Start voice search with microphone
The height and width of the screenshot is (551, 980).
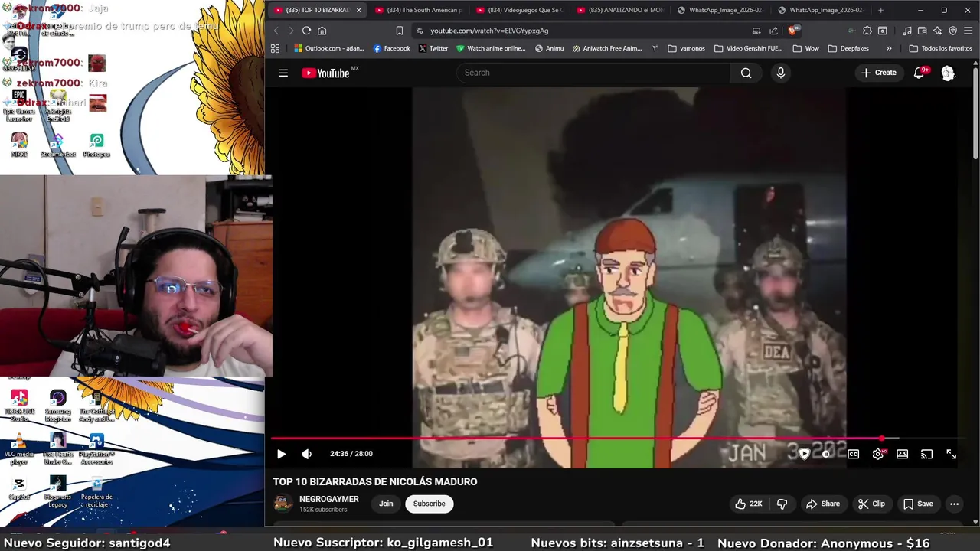[781, 73]
